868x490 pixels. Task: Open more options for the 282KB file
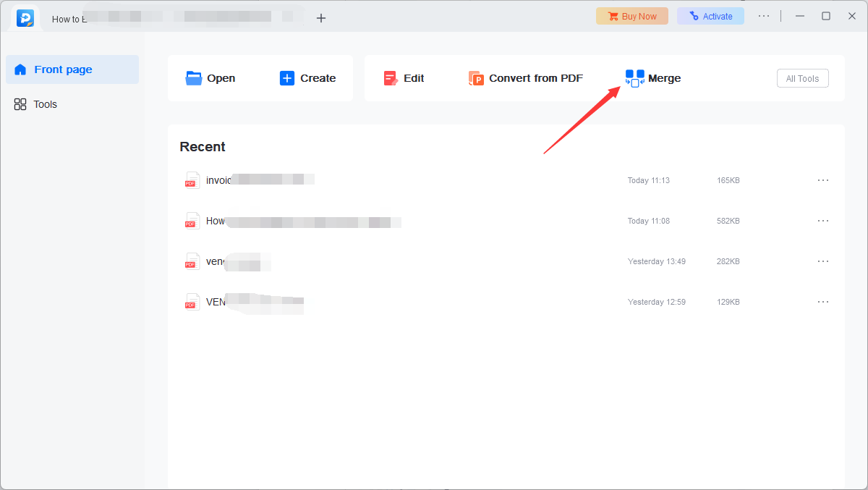tap(823, 261)
